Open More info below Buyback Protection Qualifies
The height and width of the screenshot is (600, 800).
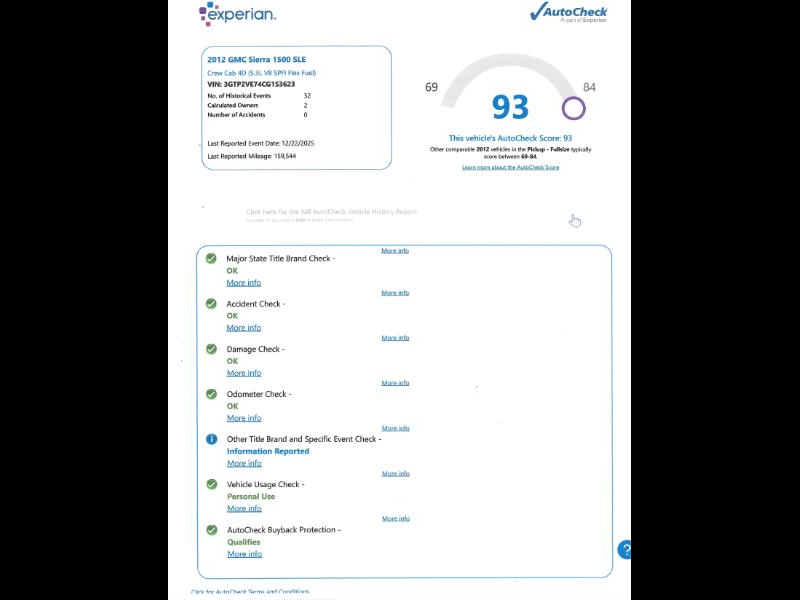pos(244,554)
